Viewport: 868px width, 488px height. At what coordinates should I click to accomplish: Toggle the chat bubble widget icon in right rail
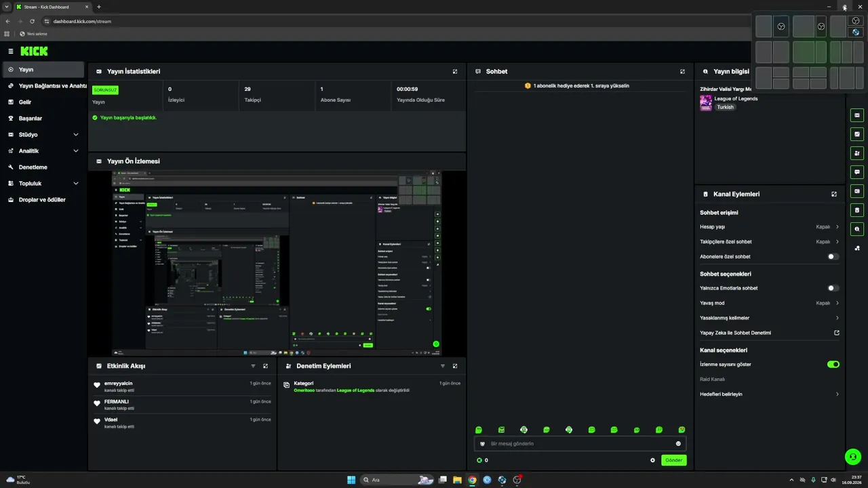(857, 172)
